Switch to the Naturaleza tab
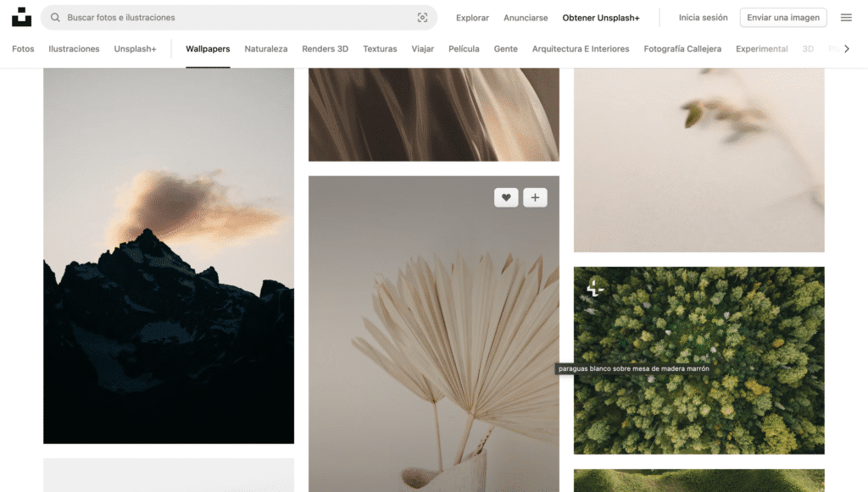The width and height of the screenshot is (868, 492). pyautogui.click(x=265, y=49)
